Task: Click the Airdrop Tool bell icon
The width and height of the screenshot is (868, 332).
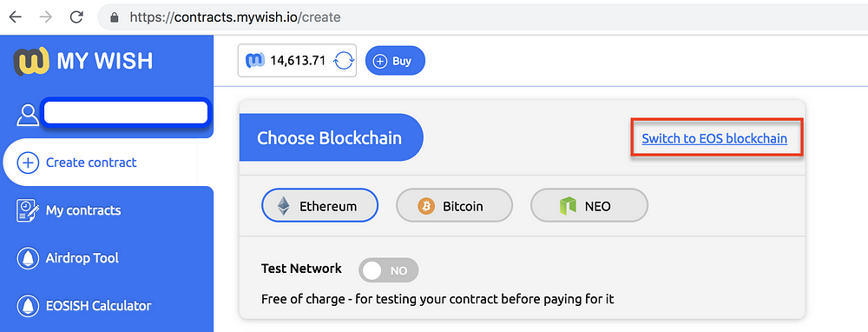Action: point(28,258)
